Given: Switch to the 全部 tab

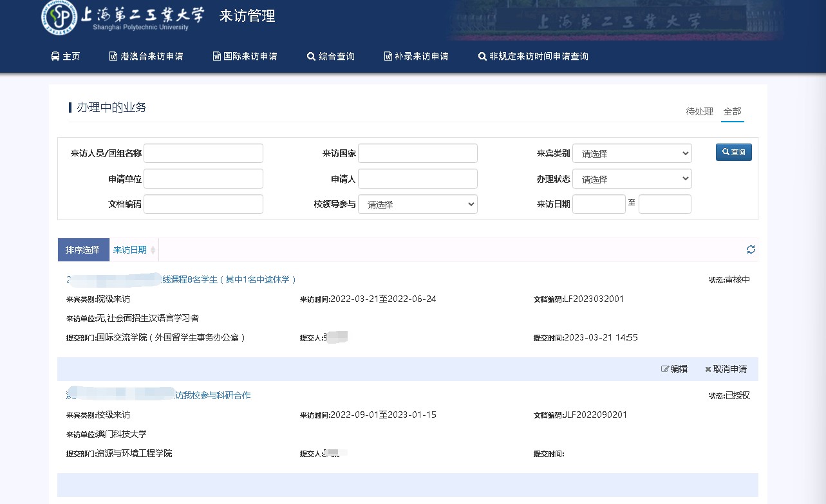Looking at the screenshot, I should click(732, 112).
